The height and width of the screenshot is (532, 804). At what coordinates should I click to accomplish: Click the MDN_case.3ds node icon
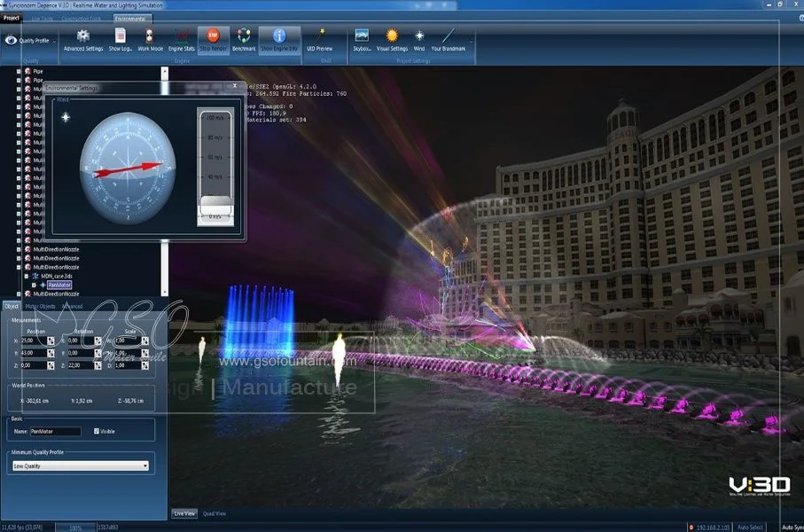[x=35, y=276]
